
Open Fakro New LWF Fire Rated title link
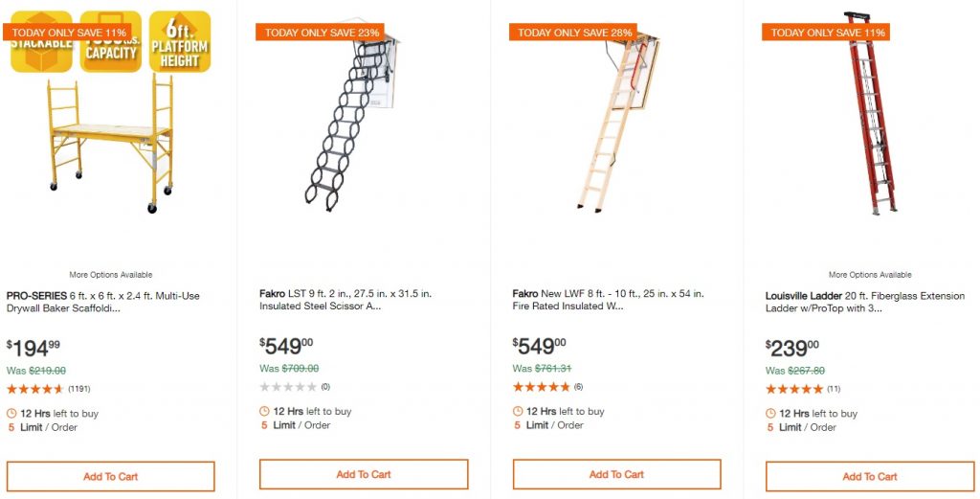coord(609,300)
